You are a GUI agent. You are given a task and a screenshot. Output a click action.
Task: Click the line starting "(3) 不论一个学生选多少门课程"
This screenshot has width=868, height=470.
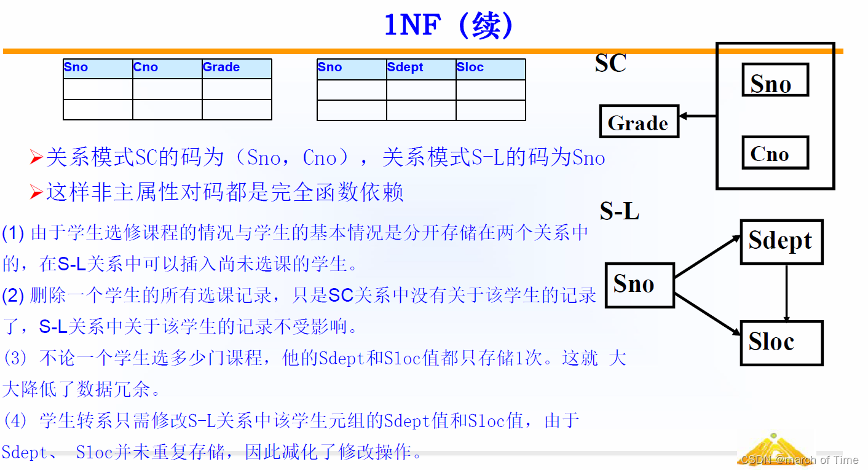click(315, 358)
